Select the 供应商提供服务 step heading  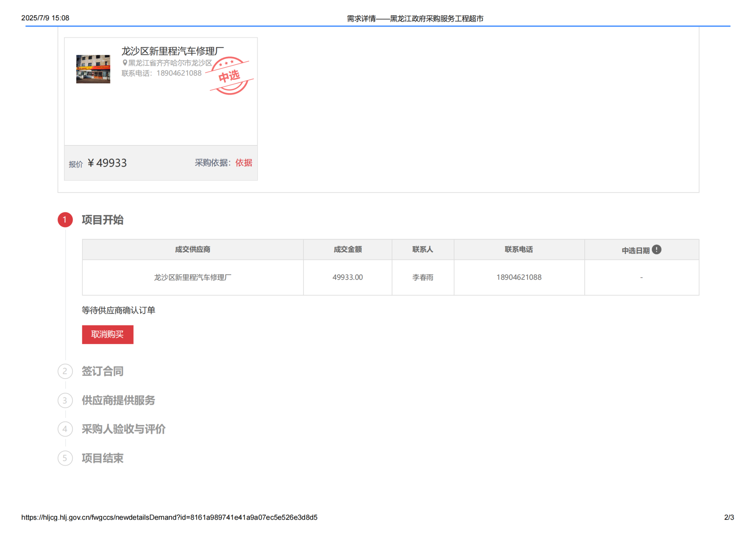[x=118, y=400]
